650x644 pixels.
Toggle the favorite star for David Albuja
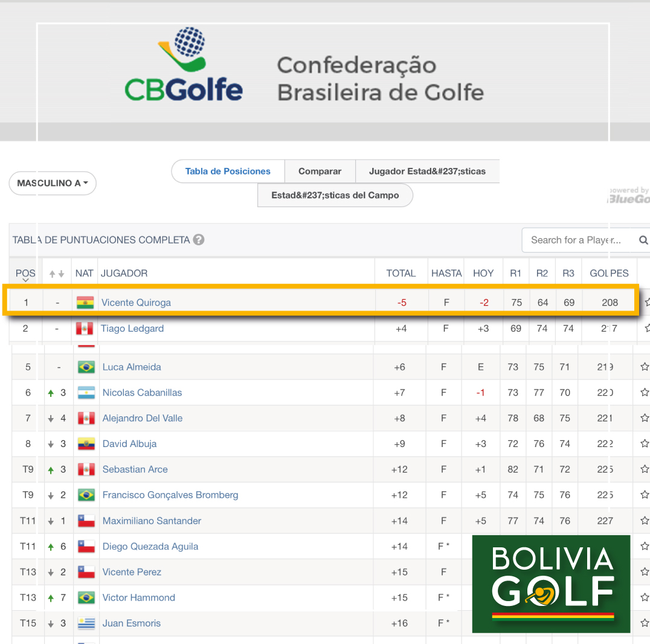(644, 443)
